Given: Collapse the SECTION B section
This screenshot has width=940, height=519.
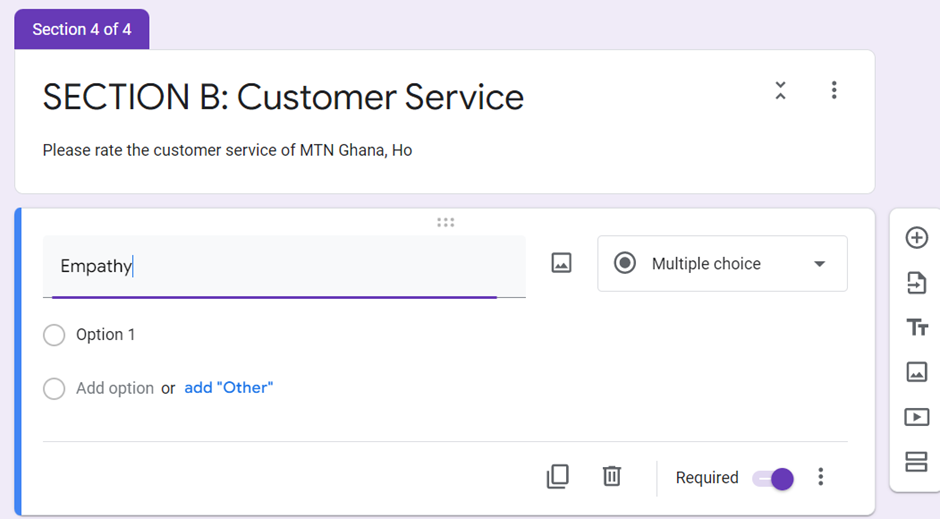Looking at the screenshot, I should [x=780, y=90].
